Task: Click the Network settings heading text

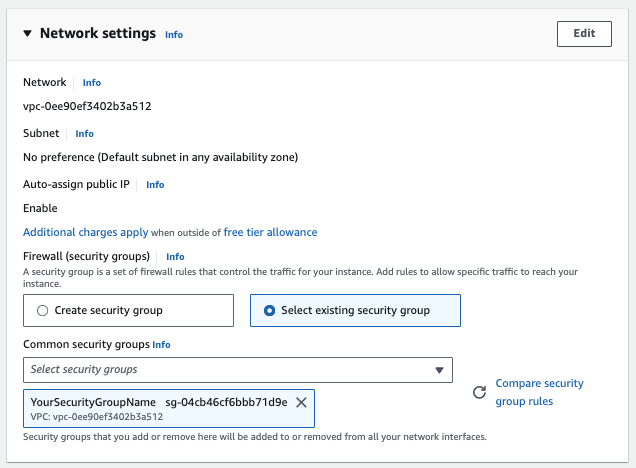Action: (x=98, y=33)
